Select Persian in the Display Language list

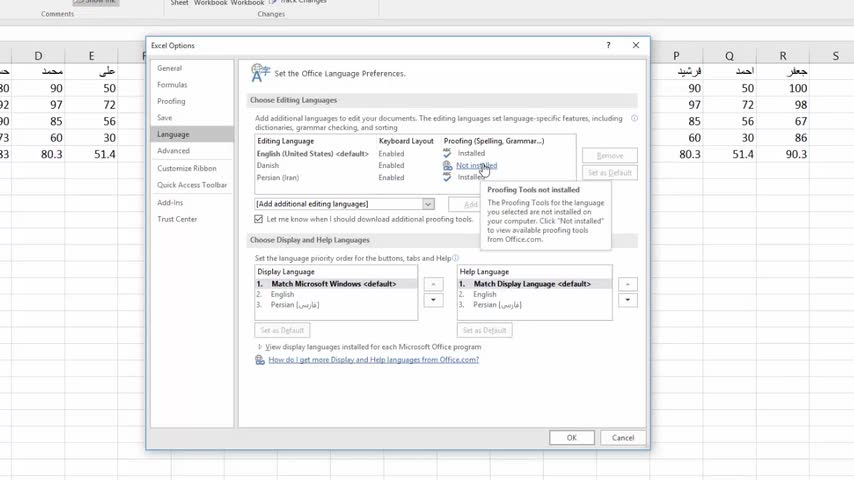[x=336, y=305]
